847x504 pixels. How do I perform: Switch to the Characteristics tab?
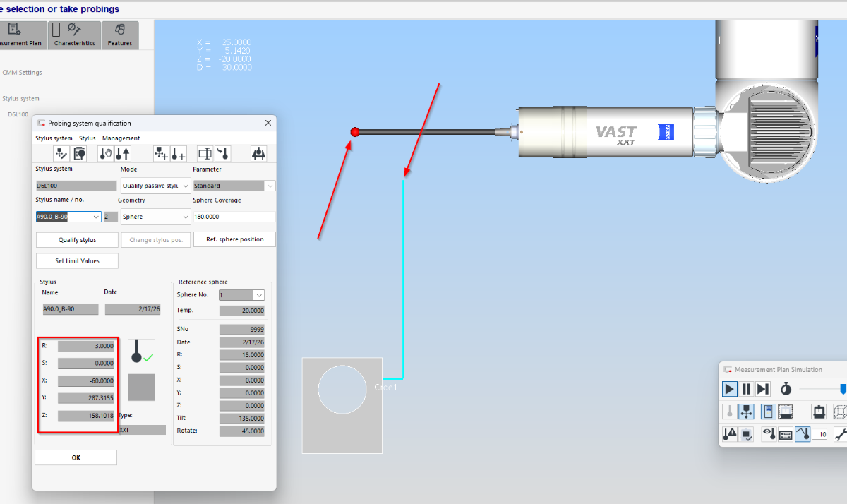click(74, 35)
